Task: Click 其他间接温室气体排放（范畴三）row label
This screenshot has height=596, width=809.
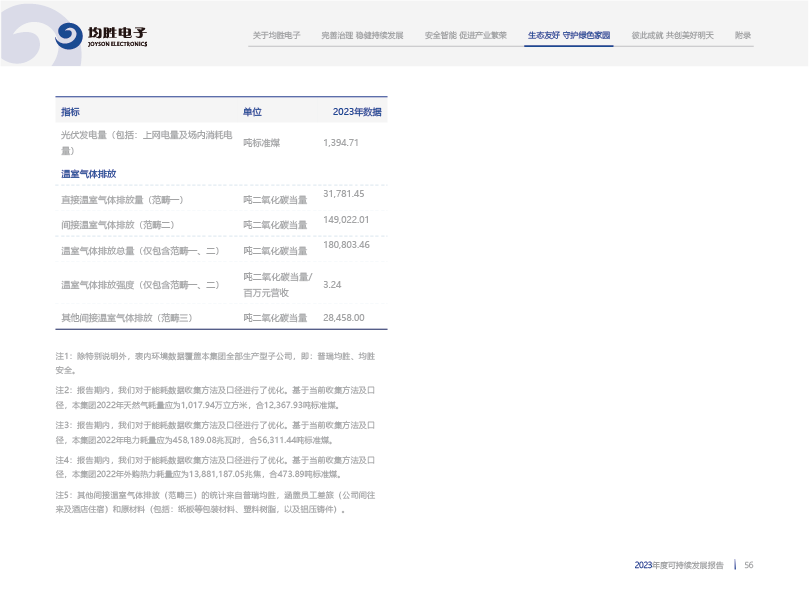Action: 126,318
